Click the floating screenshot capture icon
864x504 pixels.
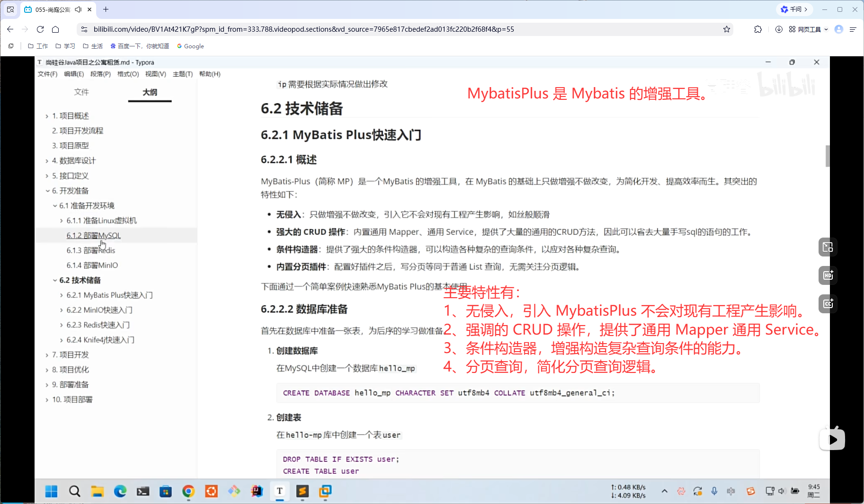pos(828,304)
